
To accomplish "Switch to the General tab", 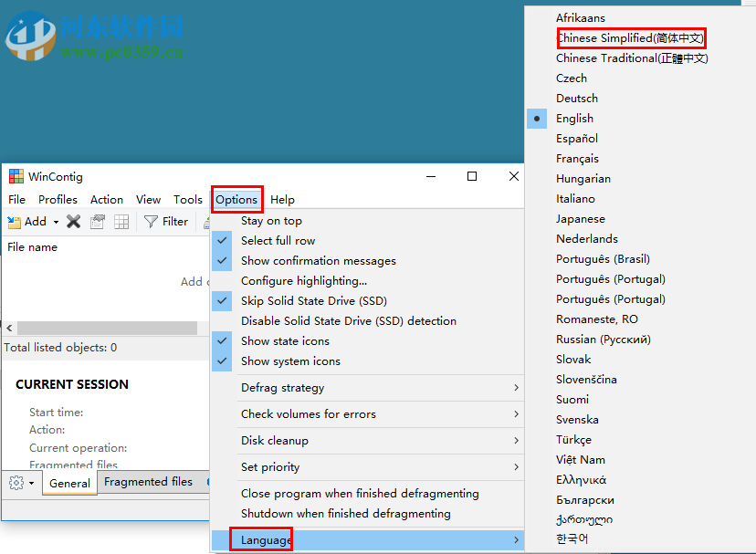I will (x=69, y=483).
